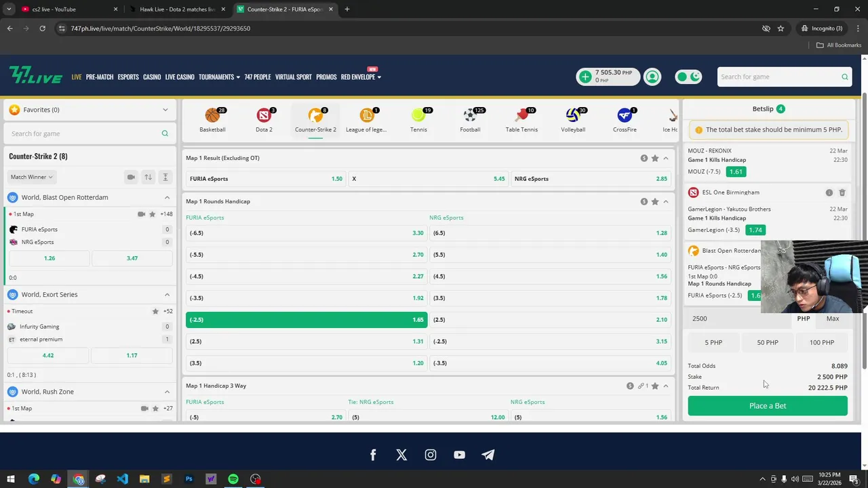Click search magnifier in sidebar search
The width and height of the screenshot is (868, 488).
165,134
